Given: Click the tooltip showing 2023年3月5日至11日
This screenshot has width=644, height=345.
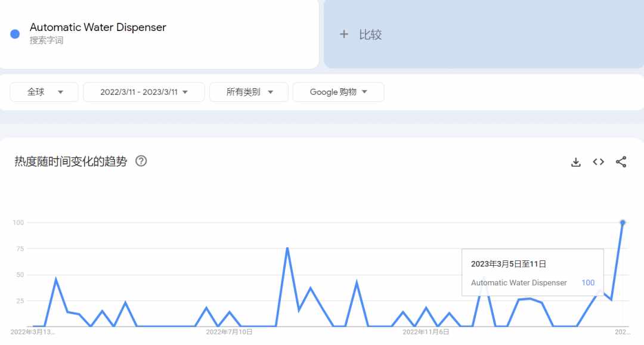Looking at the screenshot, I should [x=532, y=272].
